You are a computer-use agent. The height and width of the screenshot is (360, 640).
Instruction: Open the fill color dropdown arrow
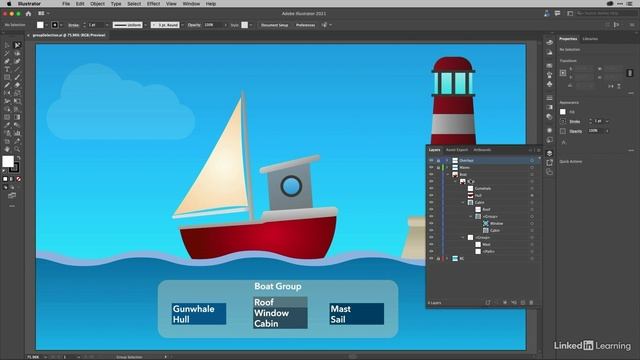point(47,25)
